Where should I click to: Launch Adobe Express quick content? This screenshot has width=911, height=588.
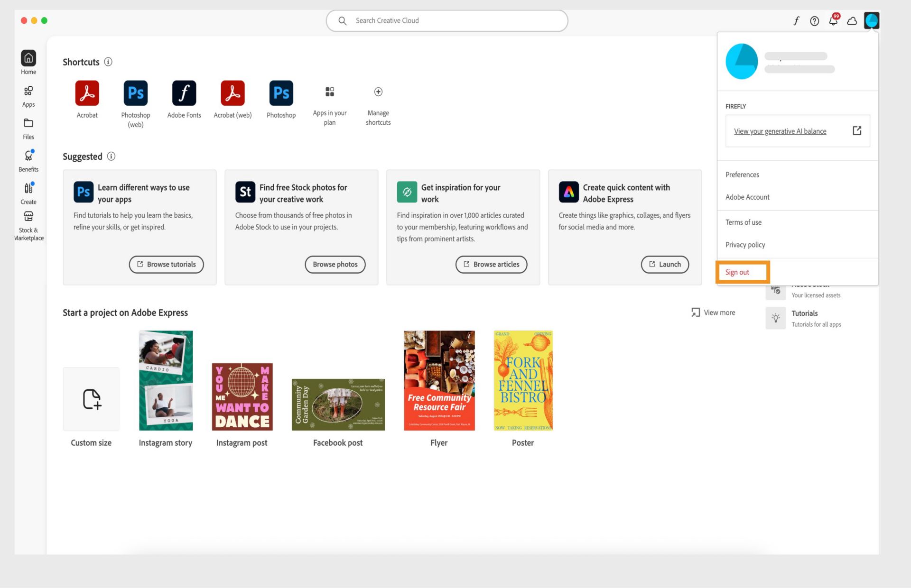[664, 264]
